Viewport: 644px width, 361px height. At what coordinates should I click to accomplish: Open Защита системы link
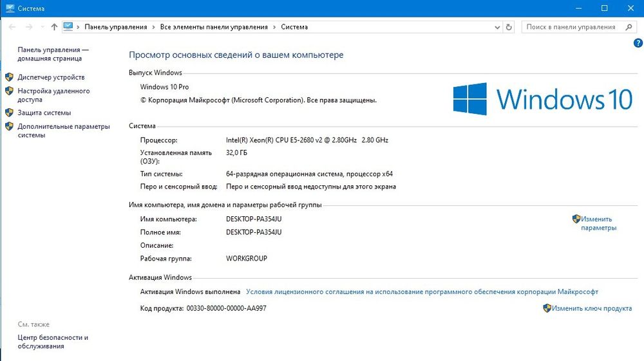pos(44,113)
